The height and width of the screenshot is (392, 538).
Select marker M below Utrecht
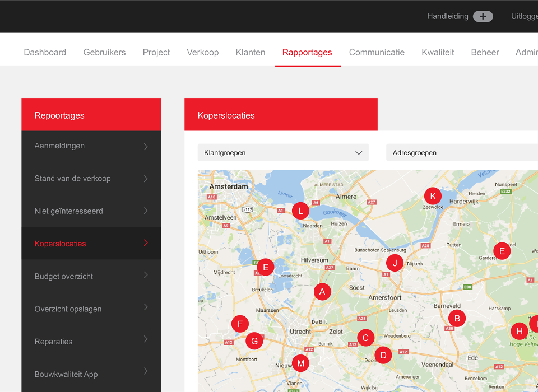(x=300, y=363)
